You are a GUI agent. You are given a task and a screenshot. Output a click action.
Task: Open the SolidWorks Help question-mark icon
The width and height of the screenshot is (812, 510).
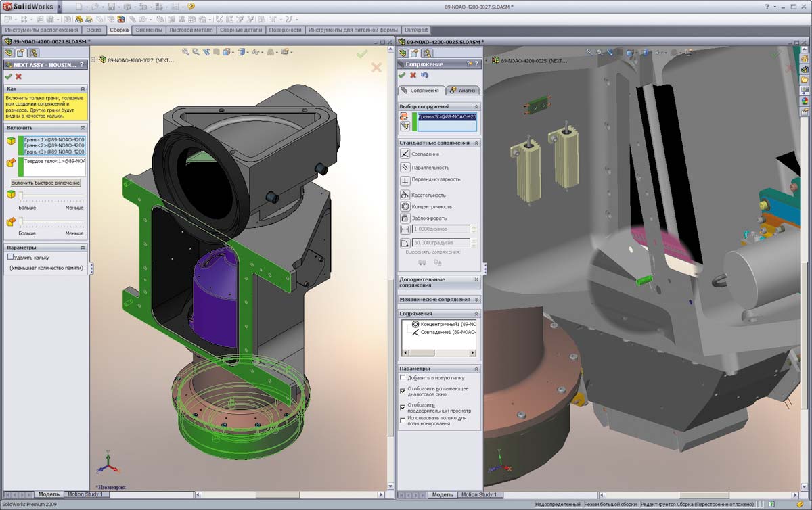click(191, 7)
